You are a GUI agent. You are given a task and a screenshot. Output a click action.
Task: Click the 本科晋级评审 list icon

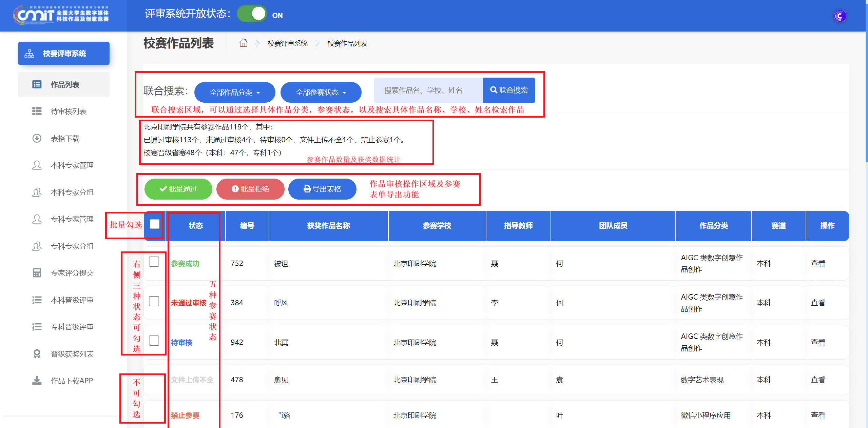coord(37,300)
